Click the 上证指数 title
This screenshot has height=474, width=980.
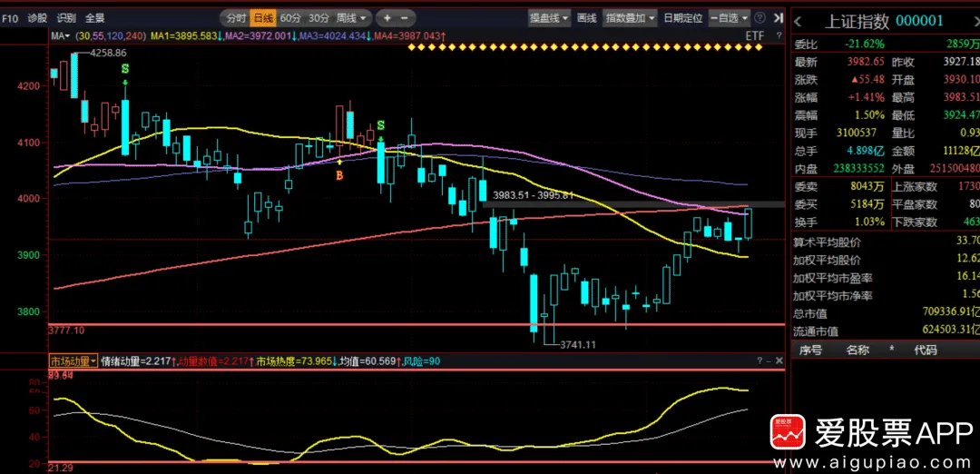coord(857,21)
